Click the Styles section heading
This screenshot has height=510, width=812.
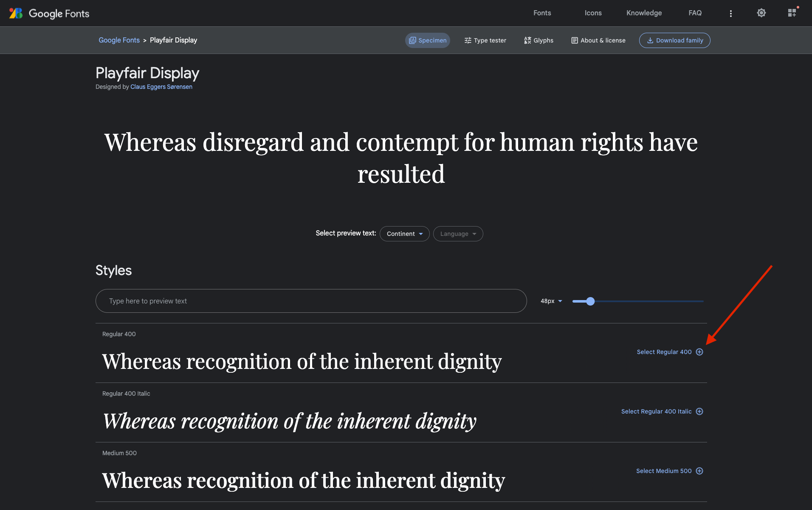(x=113, y=270)
